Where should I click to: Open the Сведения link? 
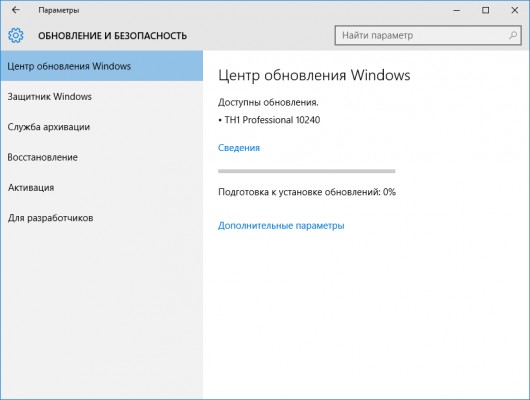tap(239, 148)
